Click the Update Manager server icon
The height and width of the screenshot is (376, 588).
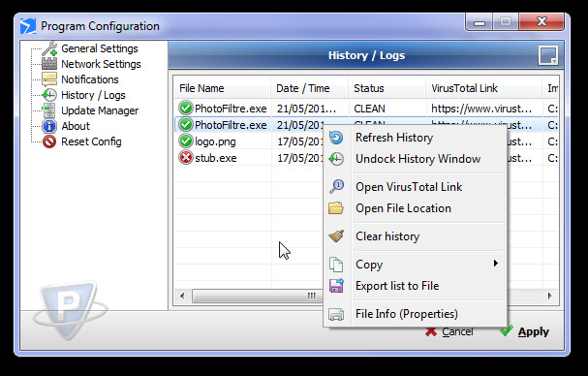[x=49, y=110]
